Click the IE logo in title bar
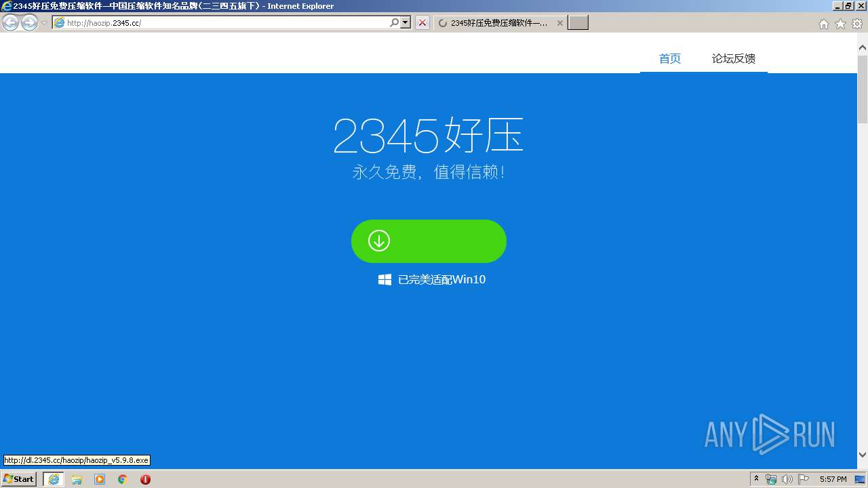 (7, 6)
